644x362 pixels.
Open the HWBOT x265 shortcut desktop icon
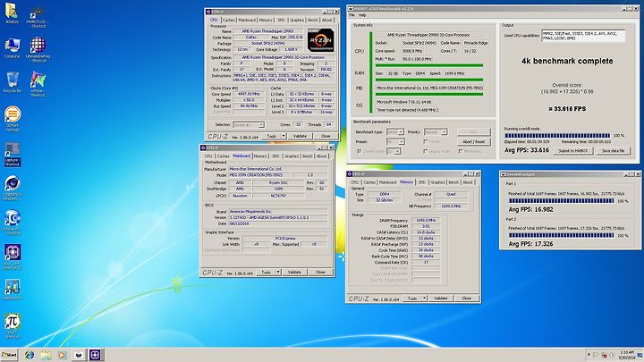(38, 18)
